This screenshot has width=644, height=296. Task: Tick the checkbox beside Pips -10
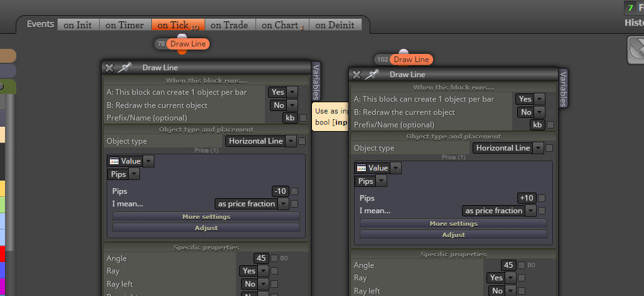point(294,191)
